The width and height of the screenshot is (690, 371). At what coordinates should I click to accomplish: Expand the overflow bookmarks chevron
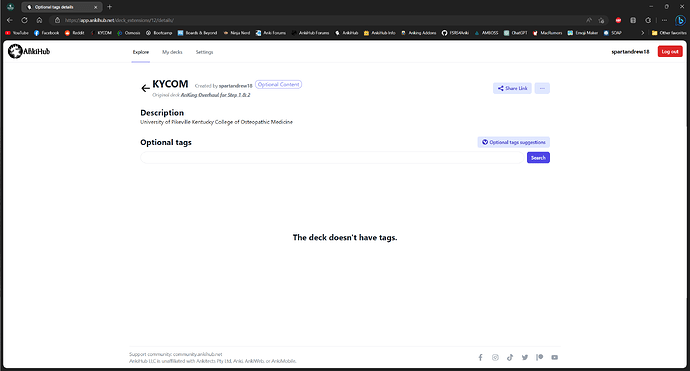pyautogui.click(x=642, y=33)
